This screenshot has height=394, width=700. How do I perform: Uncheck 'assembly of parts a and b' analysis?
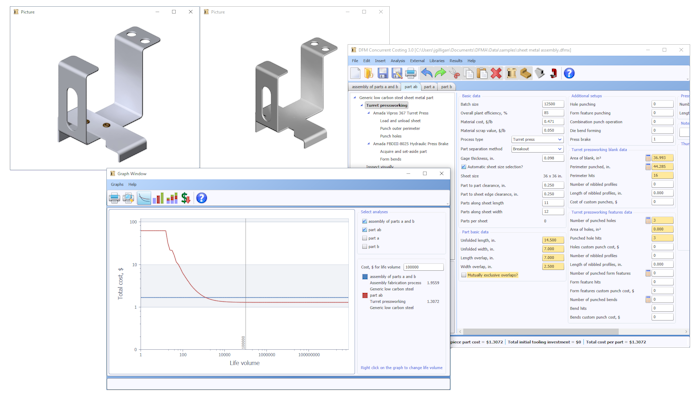[x=364, y=221]
